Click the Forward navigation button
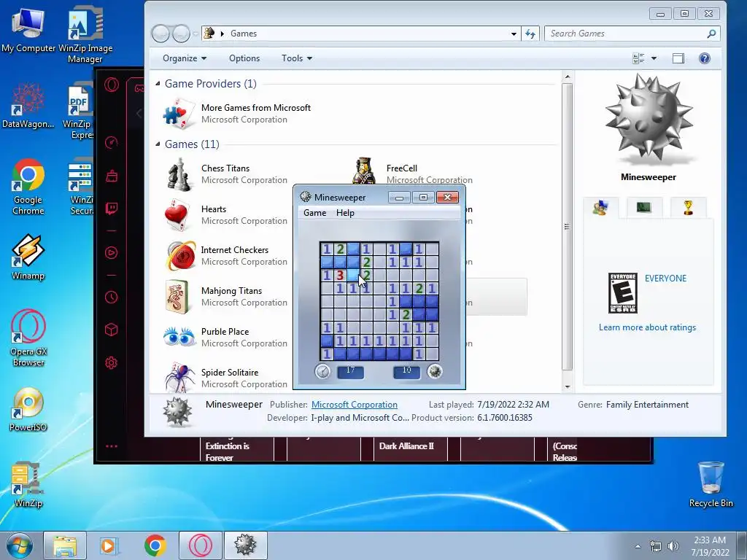This screenshot has width=747, height=560. [x=181, y=34]
